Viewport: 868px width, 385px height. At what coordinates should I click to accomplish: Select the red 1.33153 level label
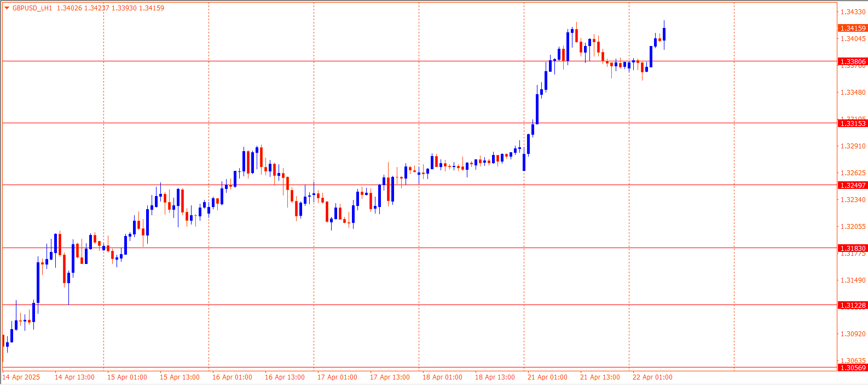(853, 123)
